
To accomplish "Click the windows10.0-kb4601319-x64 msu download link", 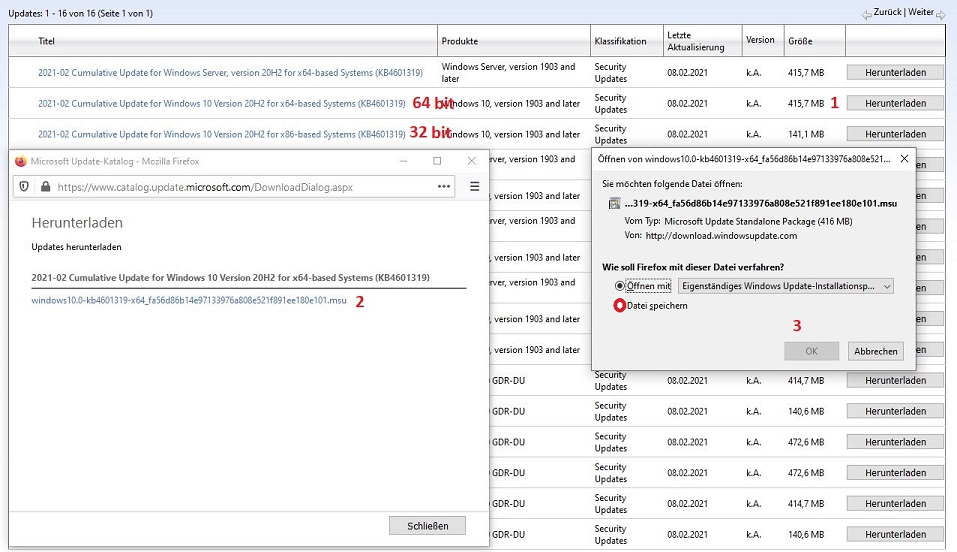I will click(189, 300).
